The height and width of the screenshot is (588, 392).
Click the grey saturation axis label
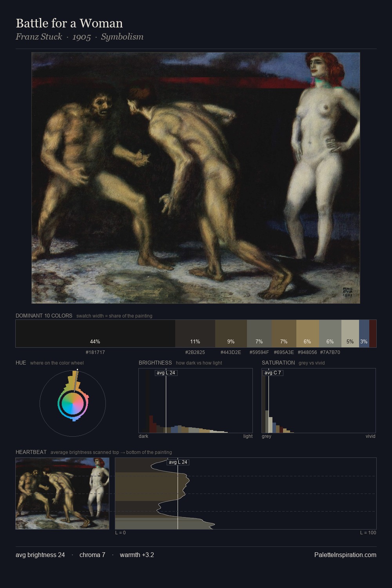click(267, 436)
